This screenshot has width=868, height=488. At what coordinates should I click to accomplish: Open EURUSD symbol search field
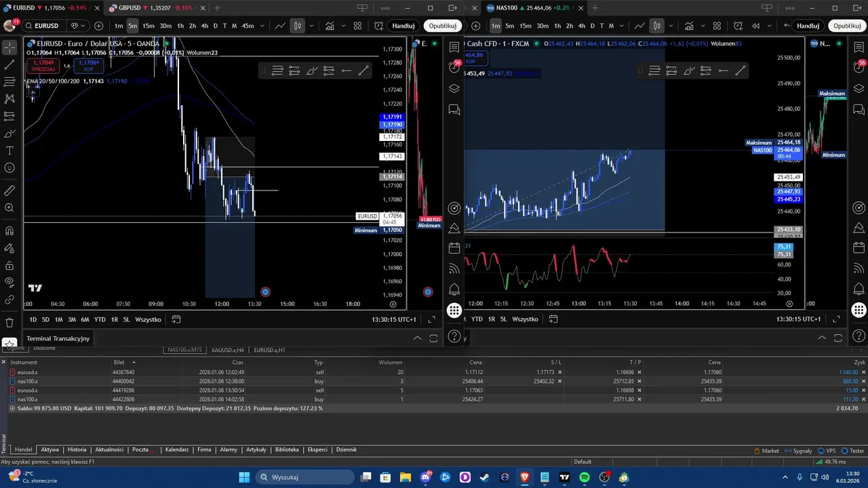[44, 26]
